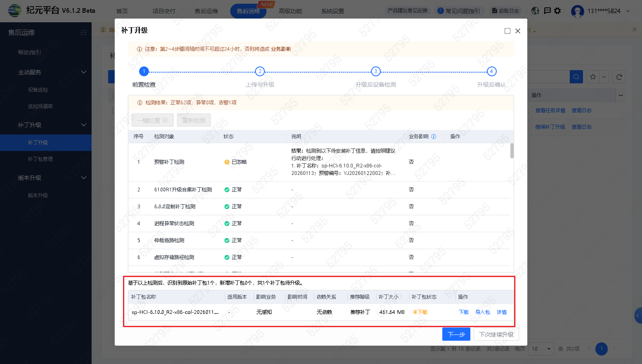Select step 2 上传与升级 circle

260,71
